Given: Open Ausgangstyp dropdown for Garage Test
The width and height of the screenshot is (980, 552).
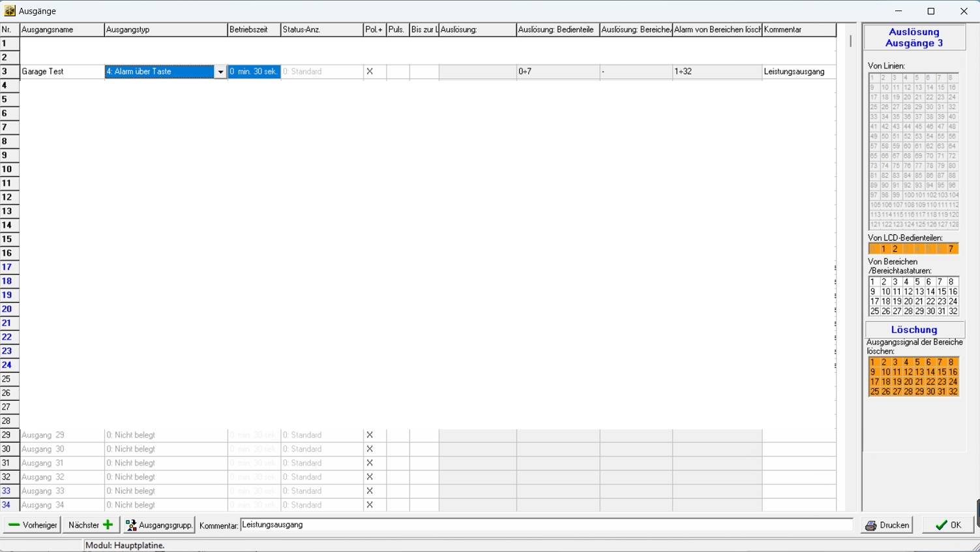Looking at the screenshot, I should (220, 72).
